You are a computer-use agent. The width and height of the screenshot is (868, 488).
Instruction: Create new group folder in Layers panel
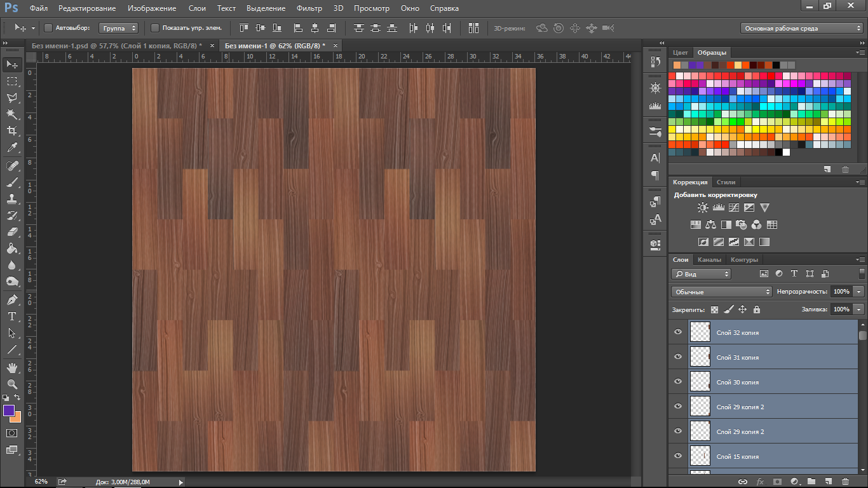[x=811, y=482]
